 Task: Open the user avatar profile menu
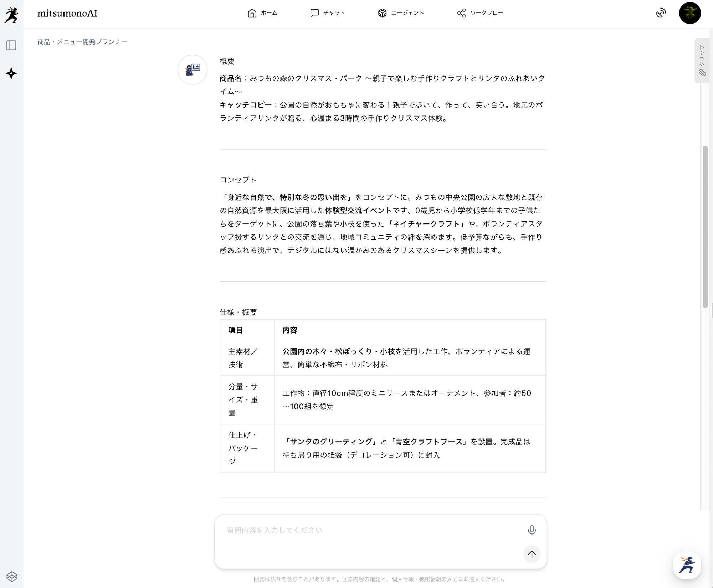tap(689, 13)
